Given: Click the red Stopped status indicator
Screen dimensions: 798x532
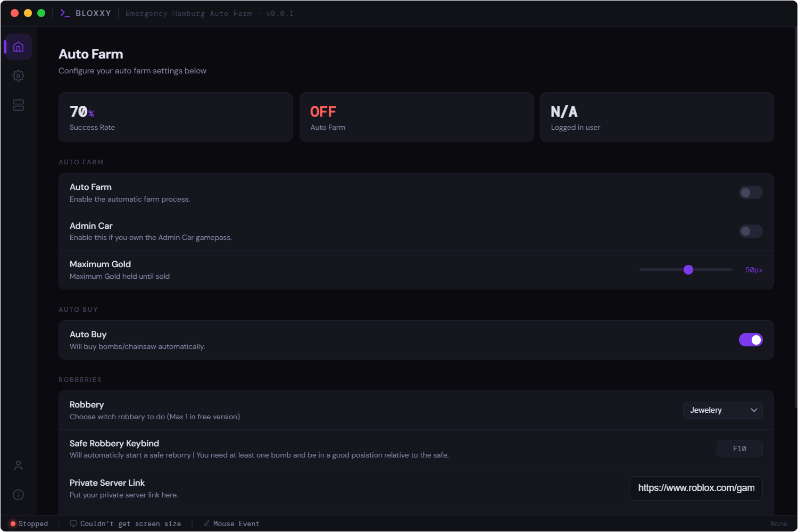Looking at the screenshot, I should pos(13,523).
